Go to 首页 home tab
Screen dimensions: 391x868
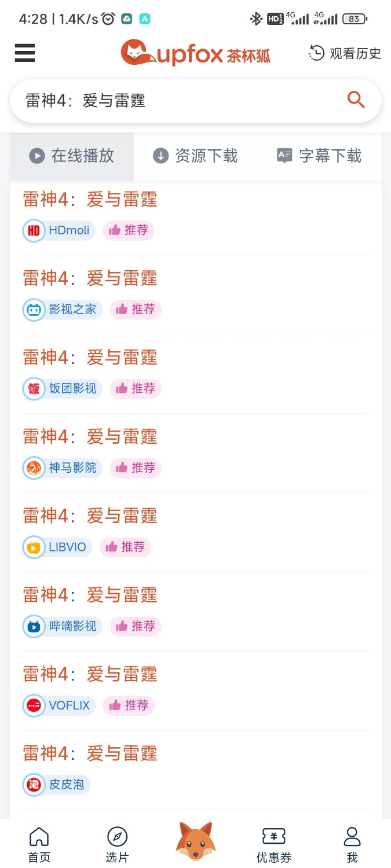pos(39,845)
